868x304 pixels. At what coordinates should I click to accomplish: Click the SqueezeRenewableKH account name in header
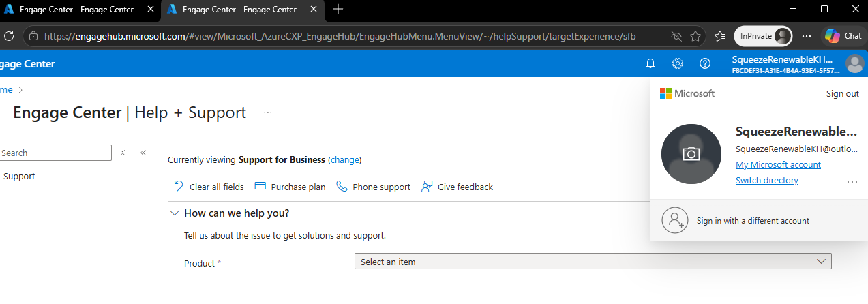(x=783, y=60)
